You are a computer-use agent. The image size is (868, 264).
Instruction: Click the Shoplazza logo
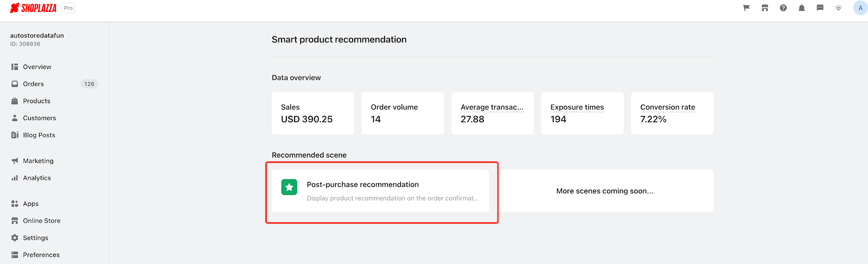pyautogui.click(x=34, y=8)
